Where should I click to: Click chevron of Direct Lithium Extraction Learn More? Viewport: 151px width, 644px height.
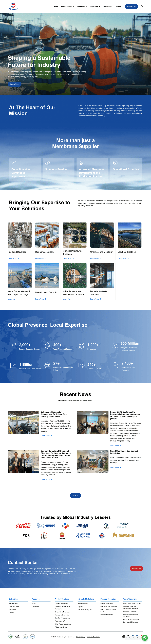tap(46, 299)
